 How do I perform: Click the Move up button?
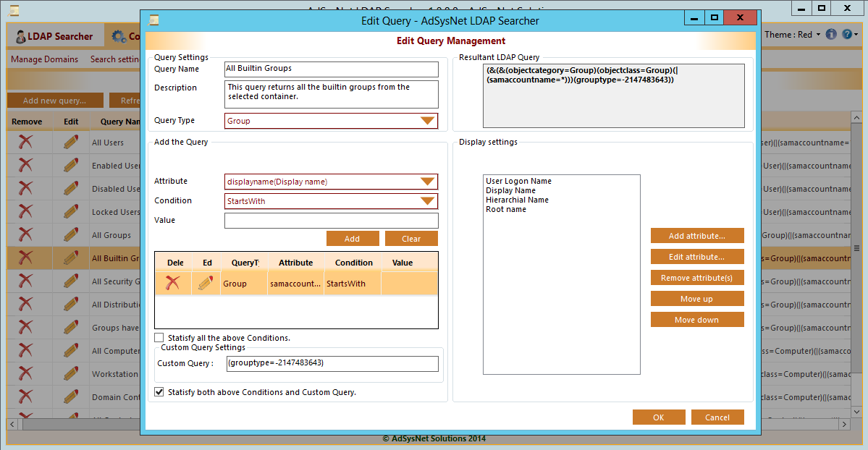(x=697, y=299)
